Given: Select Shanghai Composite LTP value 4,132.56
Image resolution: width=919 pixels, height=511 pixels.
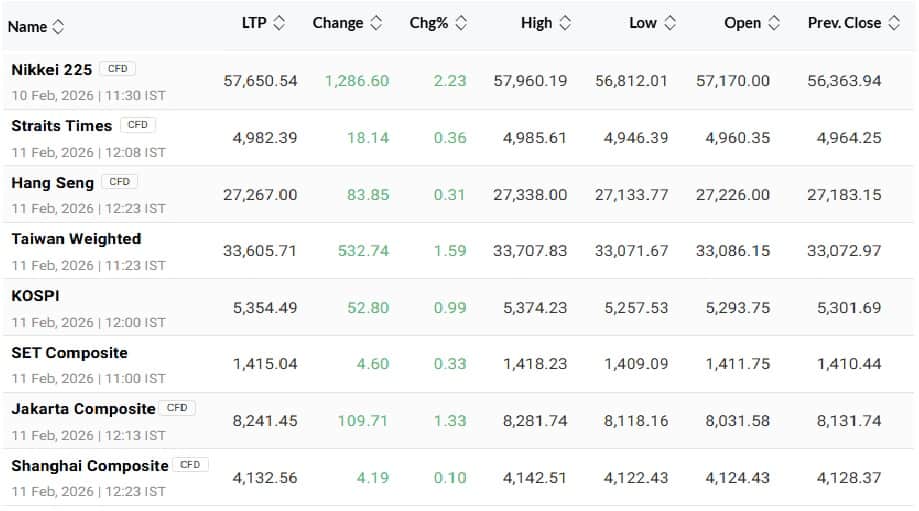Looking at the screenshot, I should click(x=265, y=478).
